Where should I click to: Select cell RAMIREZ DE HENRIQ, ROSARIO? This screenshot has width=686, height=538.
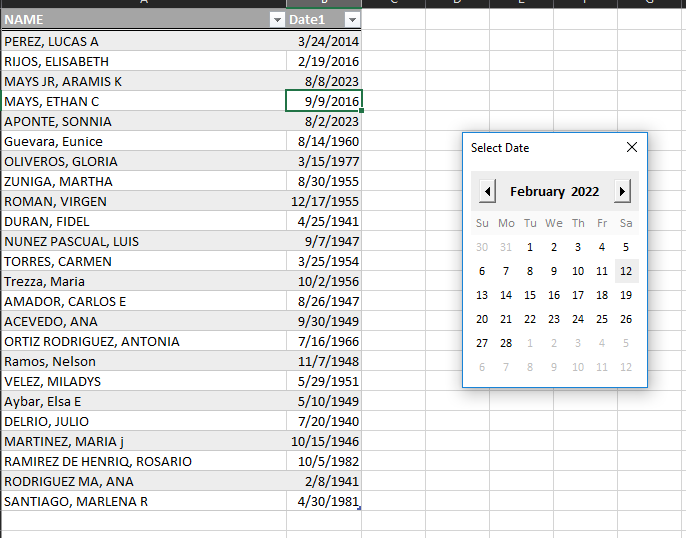144,462
